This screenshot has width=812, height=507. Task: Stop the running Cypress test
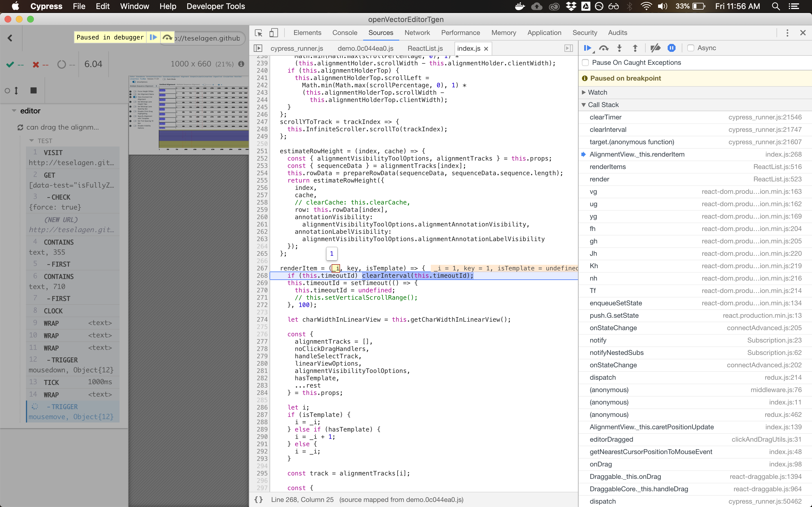[33, 90]
